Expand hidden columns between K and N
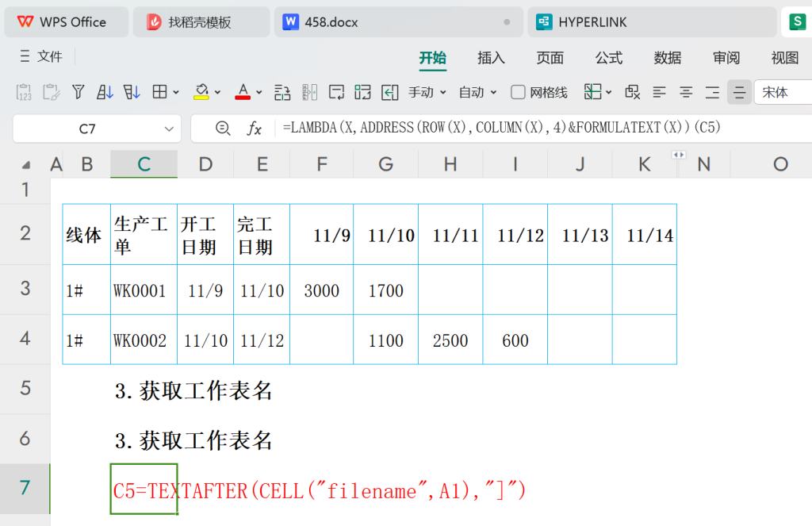Screen dimensions: 812x526 point(678,155)
